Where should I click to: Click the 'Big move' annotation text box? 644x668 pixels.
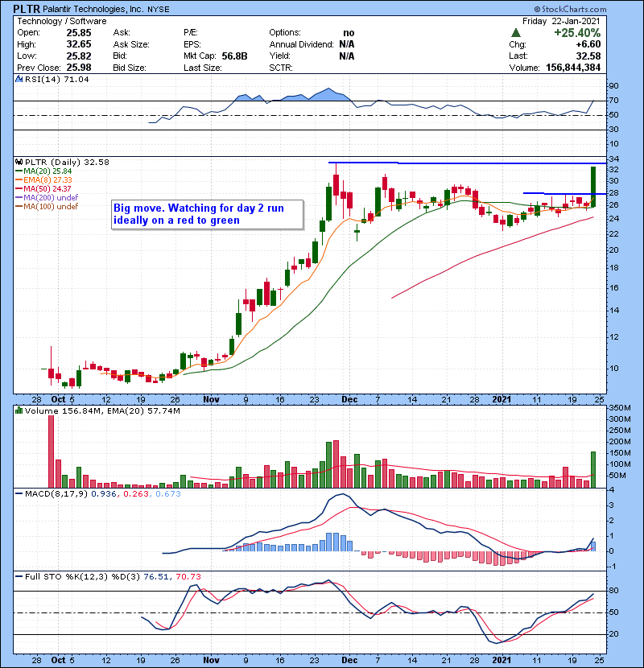pyautogui.click(x=208, y=214)
